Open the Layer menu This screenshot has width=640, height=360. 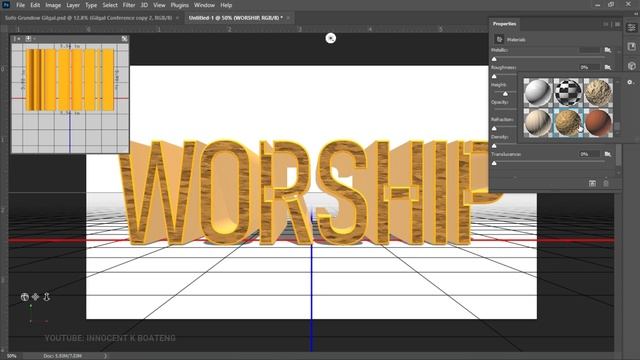(73, 5)
